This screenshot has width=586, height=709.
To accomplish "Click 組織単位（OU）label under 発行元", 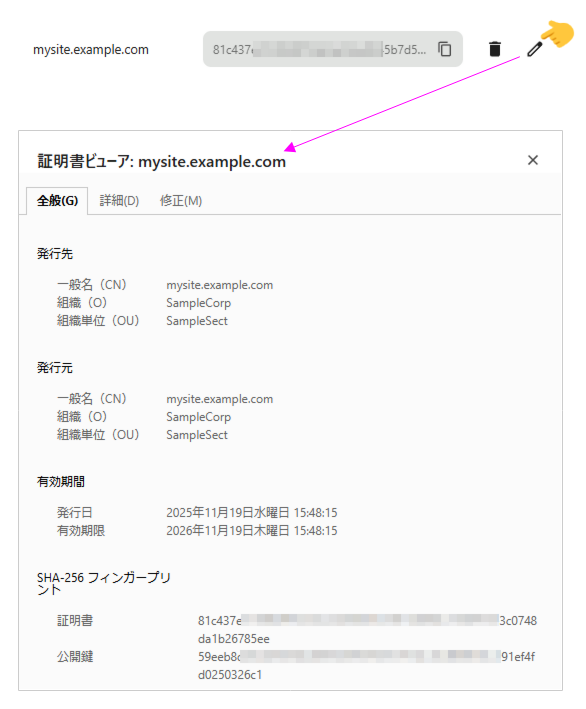I will [x=98, y=435].
